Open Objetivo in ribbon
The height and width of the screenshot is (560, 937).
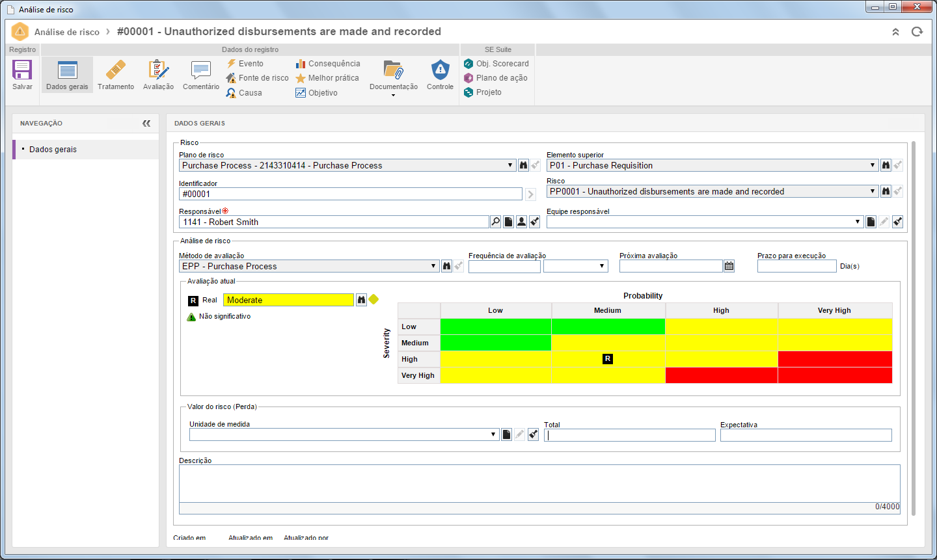tap(316, 93)
